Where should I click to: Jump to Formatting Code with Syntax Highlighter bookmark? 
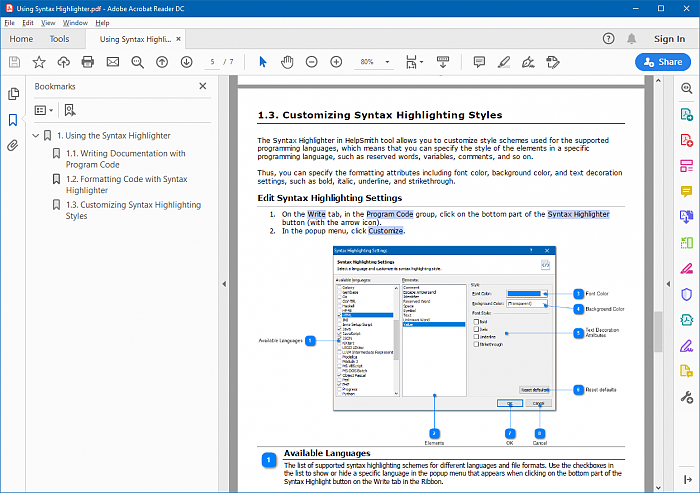pos(126,184)
